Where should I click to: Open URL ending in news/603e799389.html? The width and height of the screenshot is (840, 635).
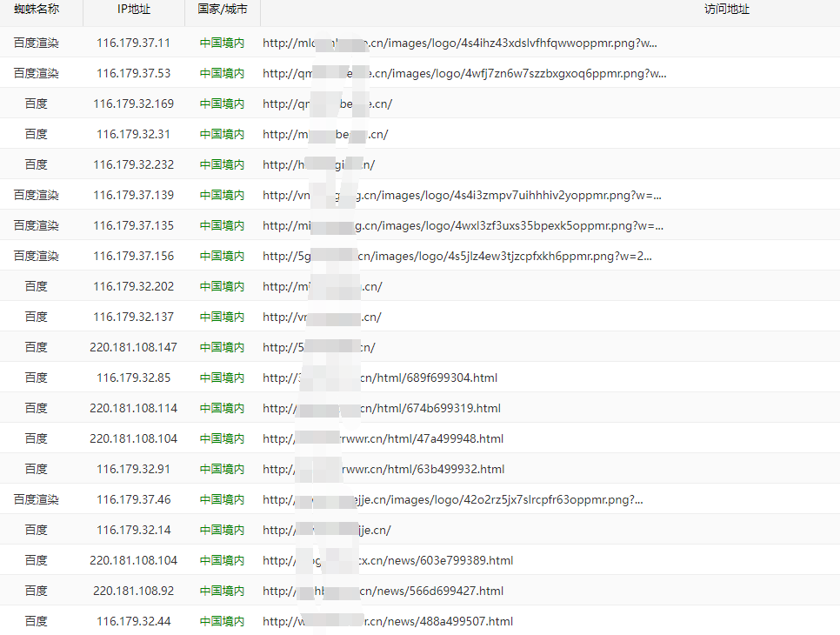[388, 560]
